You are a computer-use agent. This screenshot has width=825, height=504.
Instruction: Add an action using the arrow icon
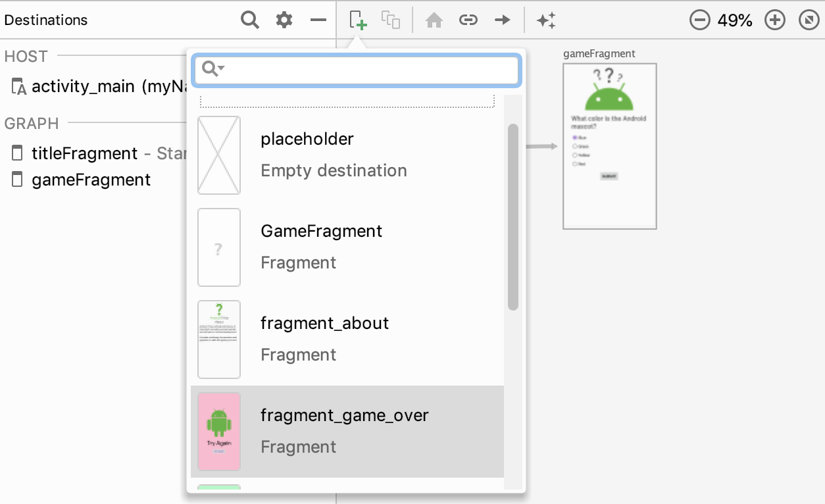pyautogui.click(x=503, y=20)
